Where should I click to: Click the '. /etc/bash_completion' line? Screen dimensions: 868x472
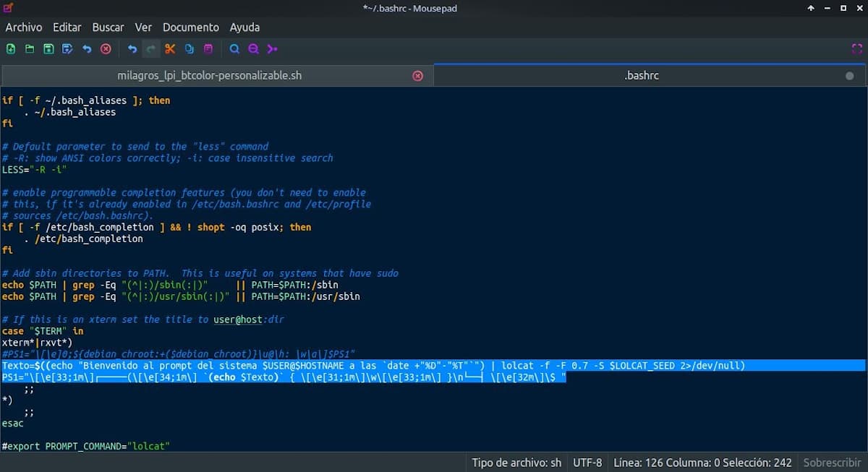(x=83, y=239)
